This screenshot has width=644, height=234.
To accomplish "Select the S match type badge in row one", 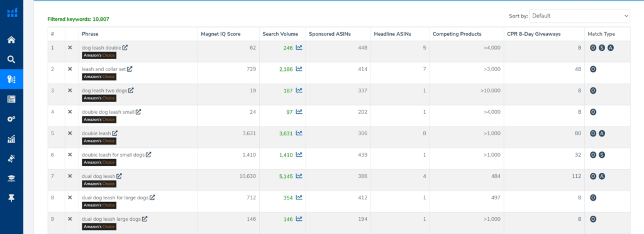I will [x=602, y=48].
